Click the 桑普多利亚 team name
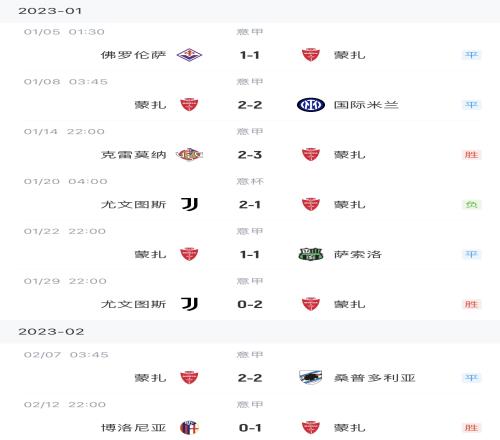 (x=375, y=378)
